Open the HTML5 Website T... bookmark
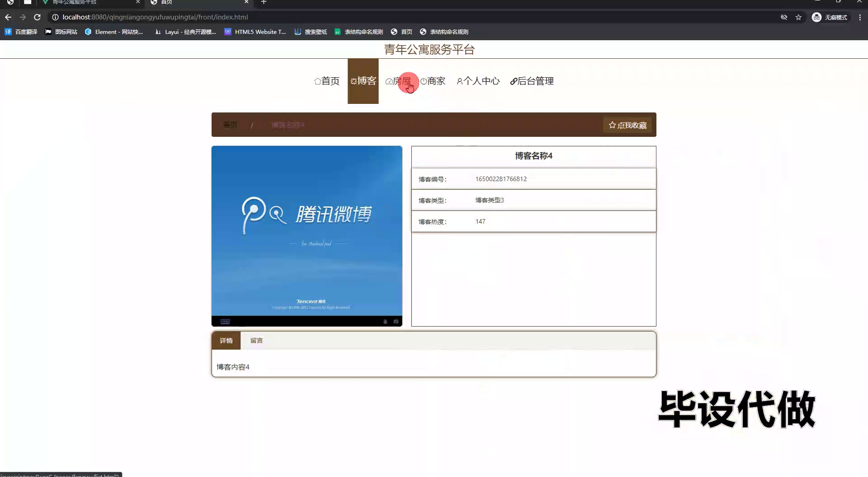Screen dimensions: 868x477 point(255,32)
